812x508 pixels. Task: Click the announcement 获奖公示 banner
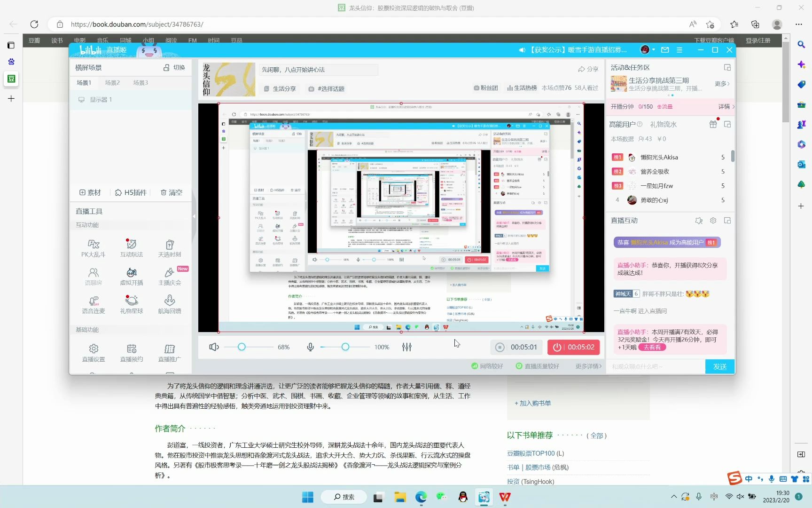[x=573, y=50]
